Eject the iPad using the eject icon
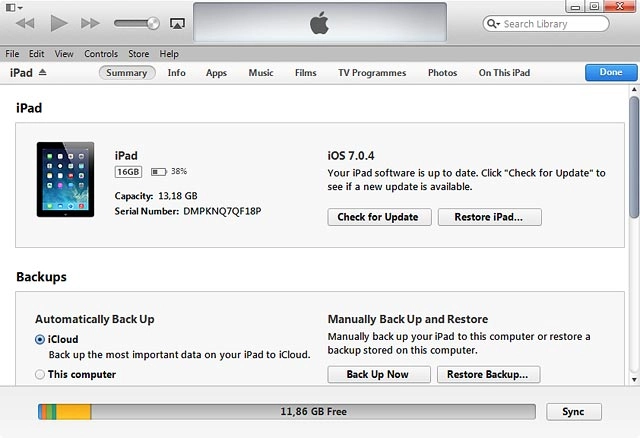640x438 pixels. [x=42, y=73]
